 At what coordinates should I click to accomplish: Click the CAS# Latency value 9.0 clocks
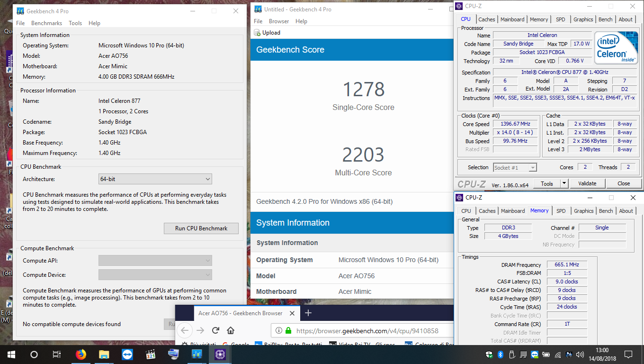(x=567, y=282)
